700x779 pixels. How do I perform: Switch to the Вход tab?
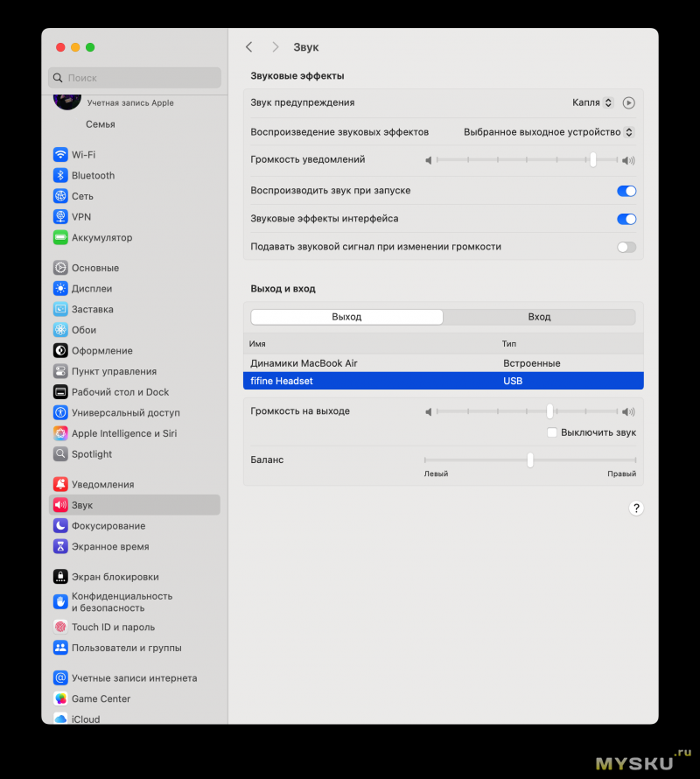tap(540, 317)
